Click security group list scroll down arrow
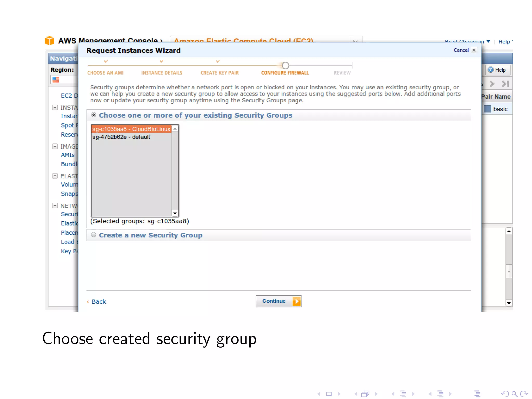The image size is (532, 399). [175, 213]
